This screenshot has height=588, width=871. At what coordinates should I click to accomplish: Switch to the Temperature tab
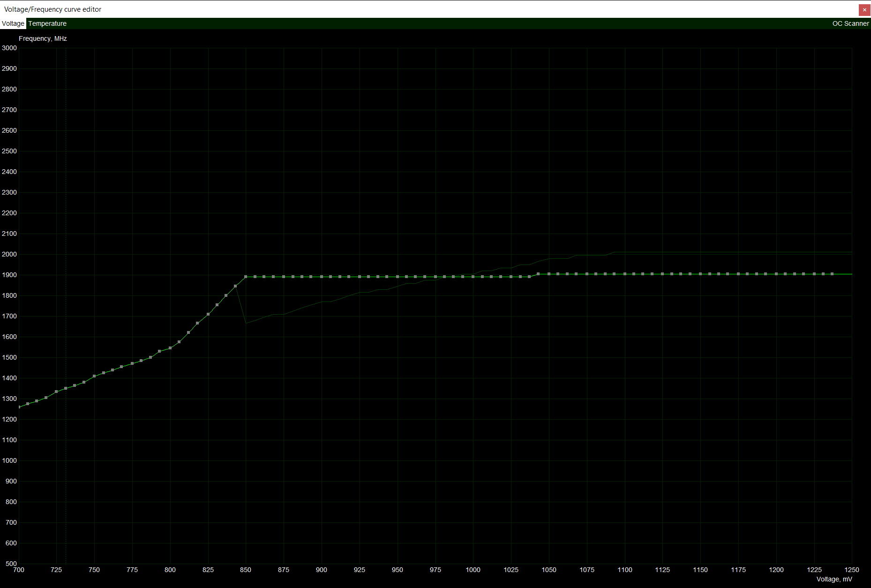pos(47,23)
